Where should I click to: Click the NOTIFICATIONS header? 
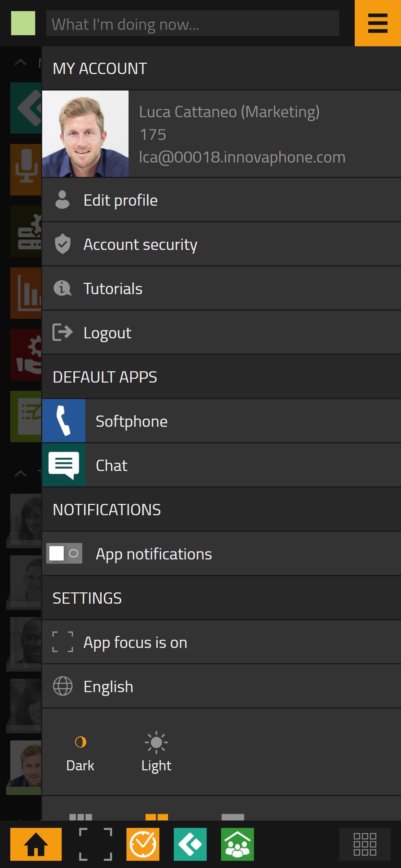221,509
